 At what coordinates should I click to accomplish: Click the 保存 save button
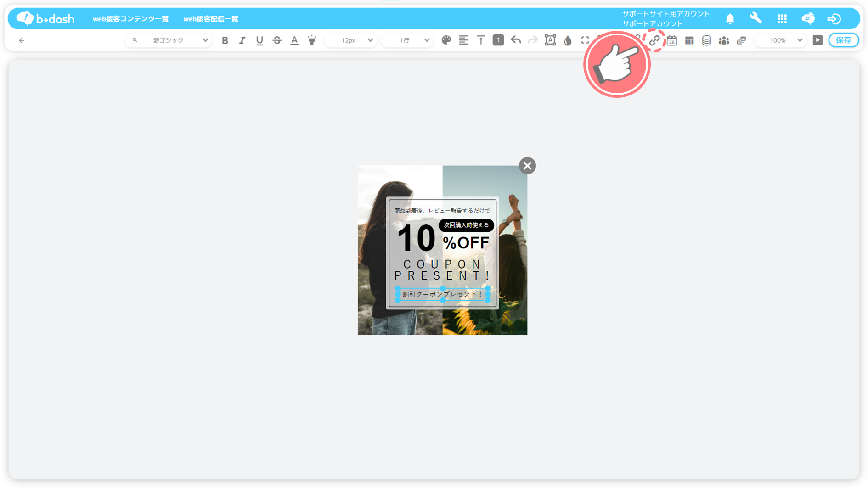(x=843, y=40)
